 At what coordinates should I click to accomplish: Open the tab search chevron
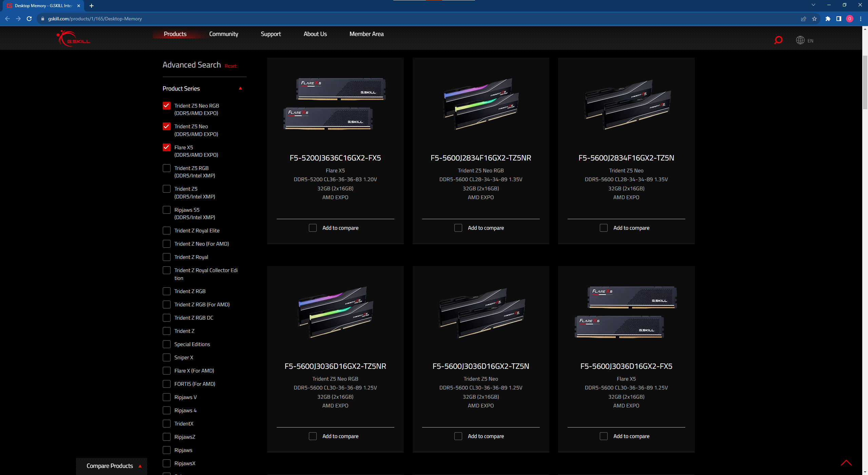[813, 5]
